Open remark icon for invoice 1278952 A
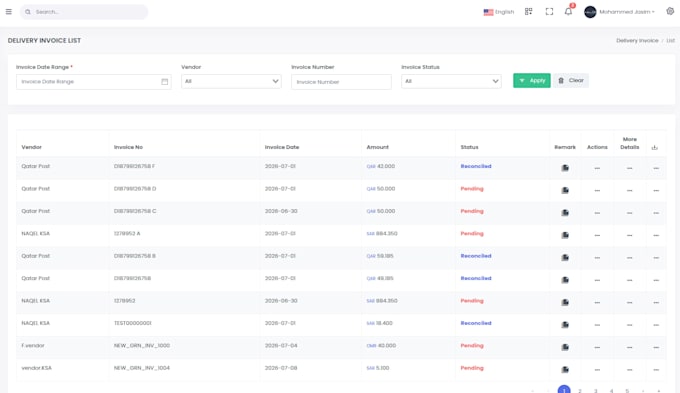 565,235
